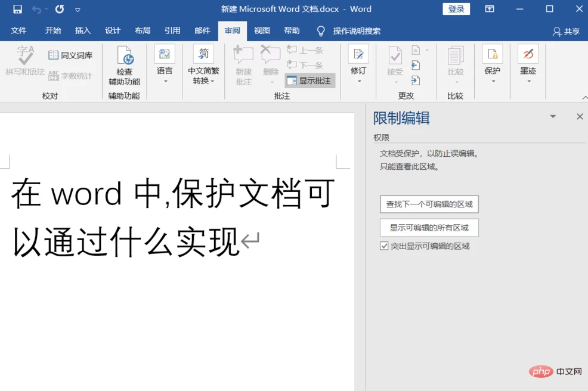Open the 同义词库 thesaurus

(x=70, y=55)
